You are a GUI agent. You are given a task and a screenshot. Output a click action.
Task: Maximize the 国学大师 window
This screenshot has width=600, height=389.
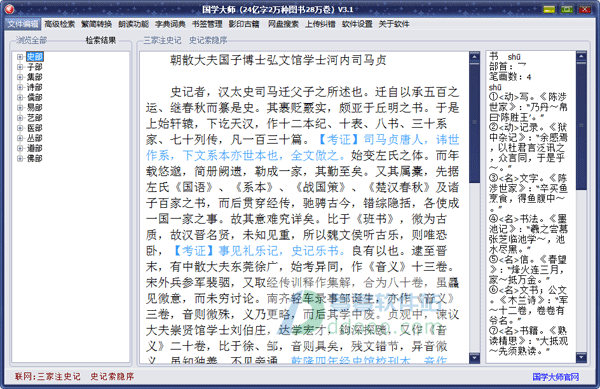point(567,9)
